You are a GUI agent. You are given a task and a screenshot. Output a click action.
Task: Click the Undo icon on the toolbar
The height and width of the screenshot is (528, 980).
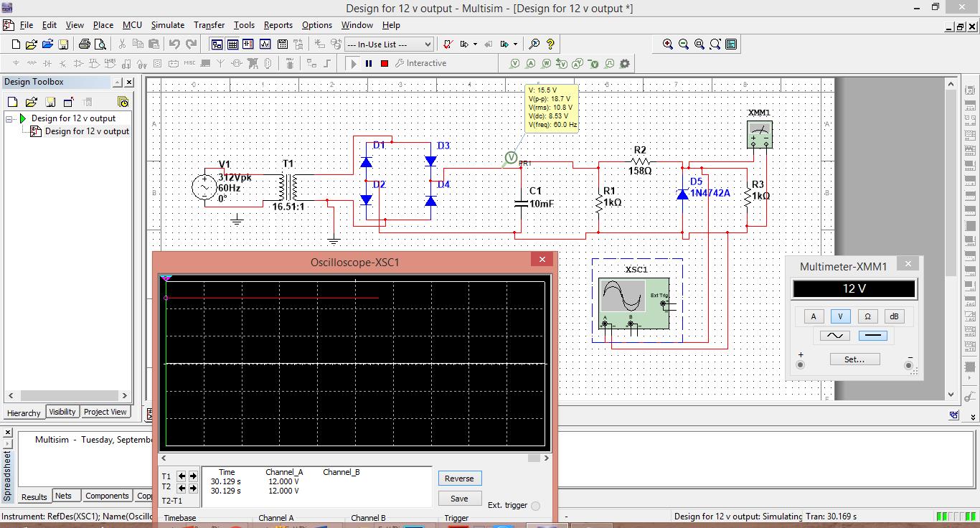pyautogui.click(x=175, y=44)
